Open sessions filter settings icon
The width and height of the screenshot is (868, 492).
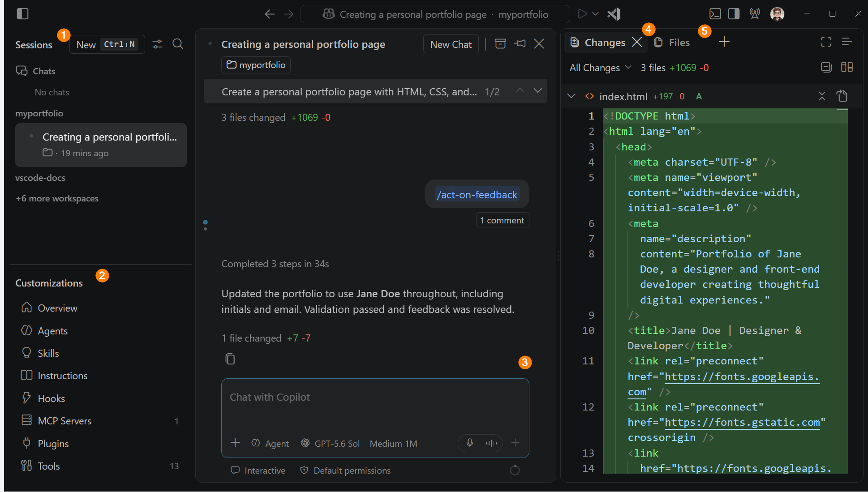(x=157, y=44)
